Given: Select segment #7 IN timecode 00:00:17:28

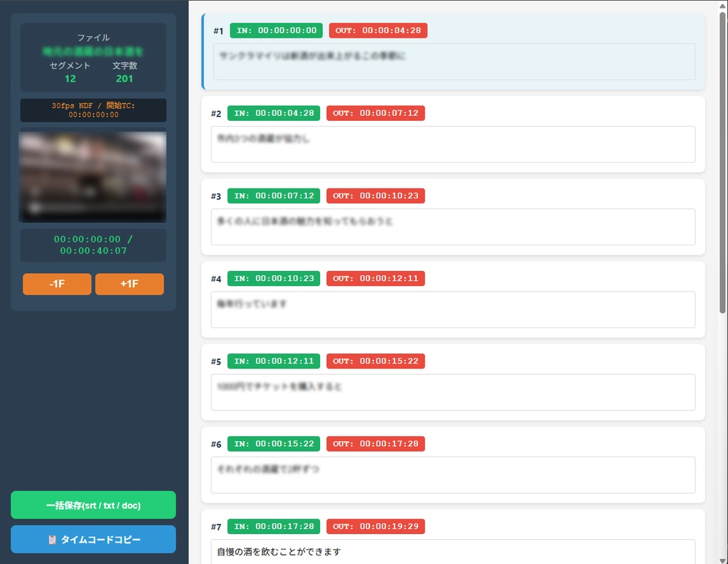Looking at the screenshot, I should tap(274, 527).
